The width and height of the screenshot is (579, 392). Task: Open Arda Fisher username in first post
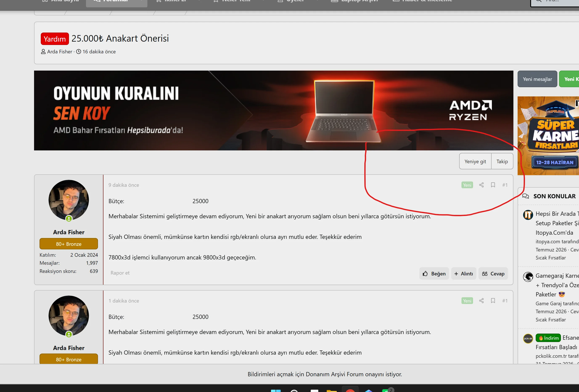pyautogui.click(x=69, y=232)
